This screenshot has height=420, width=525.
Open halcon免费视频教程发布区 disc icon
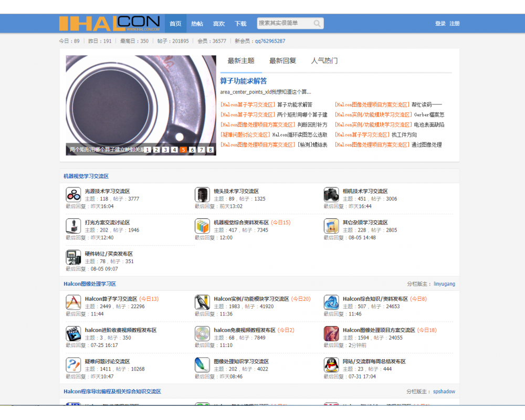tap(202, 333)
